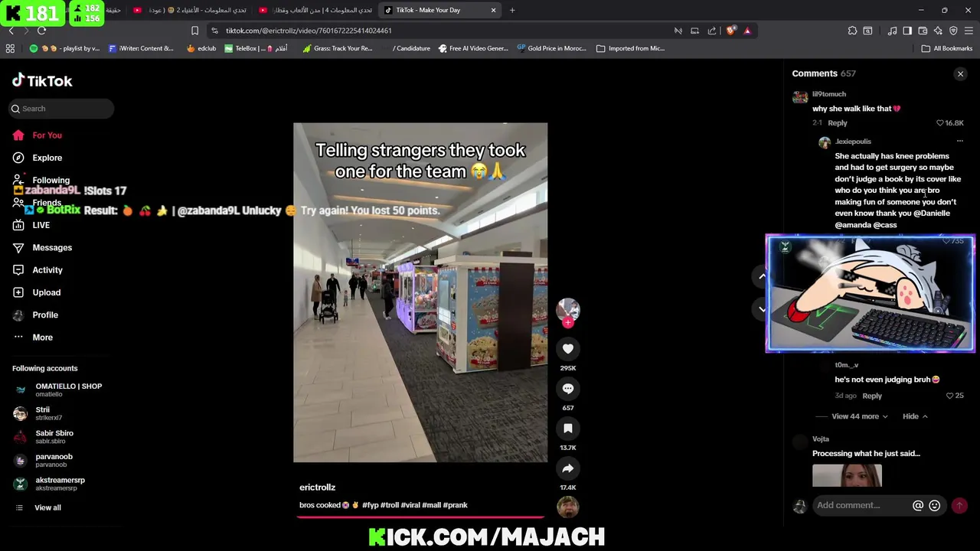Go to next video with down chevron

pos(762,309)
